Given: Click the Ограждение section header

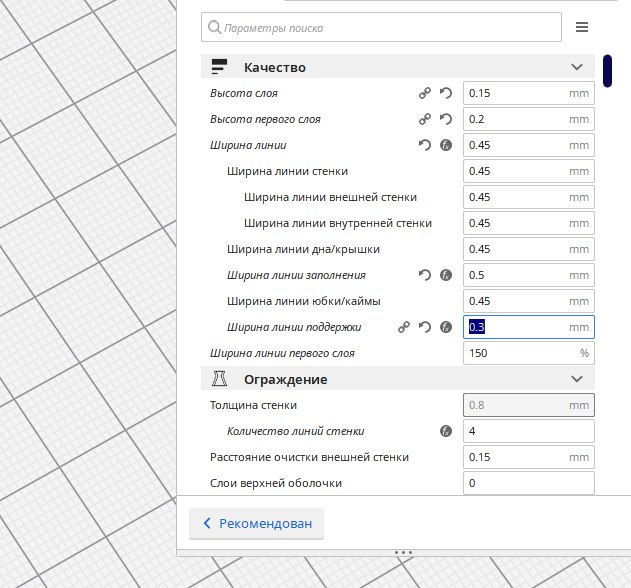Looking at the screenshot, I should pos(398,379).
